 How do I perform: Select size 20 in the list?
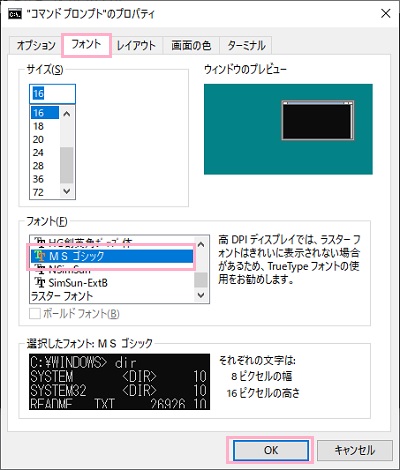click(45, 139)
